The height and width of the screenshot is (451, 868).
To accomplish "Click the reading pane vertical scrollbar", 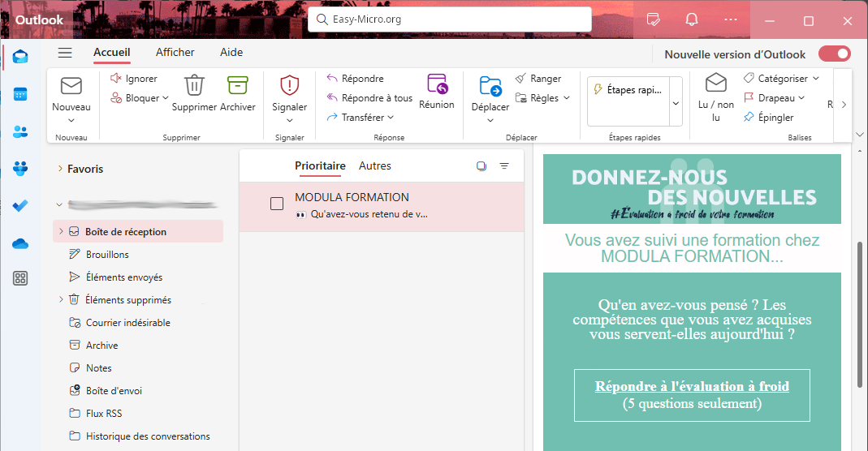I will tap(859, 315).
